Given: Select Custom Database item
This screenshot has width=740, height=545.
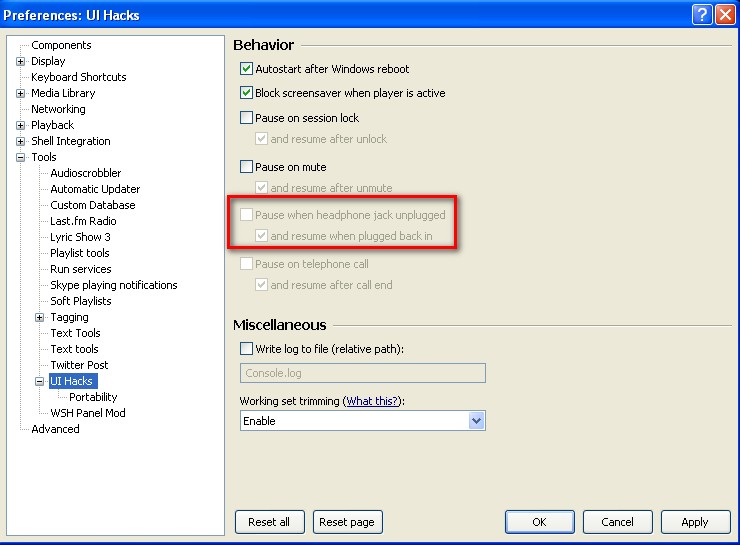Looking at the screenshot, I should (x=92, y=205).
